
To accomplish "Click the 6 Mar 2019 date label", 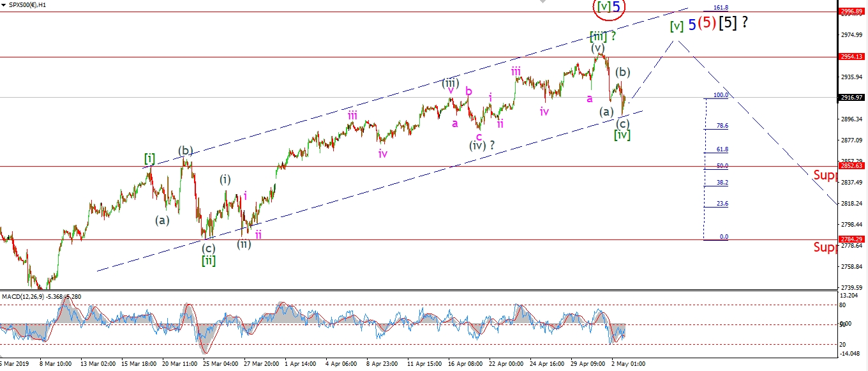I will pyautogui.click(x=13, y=364).
